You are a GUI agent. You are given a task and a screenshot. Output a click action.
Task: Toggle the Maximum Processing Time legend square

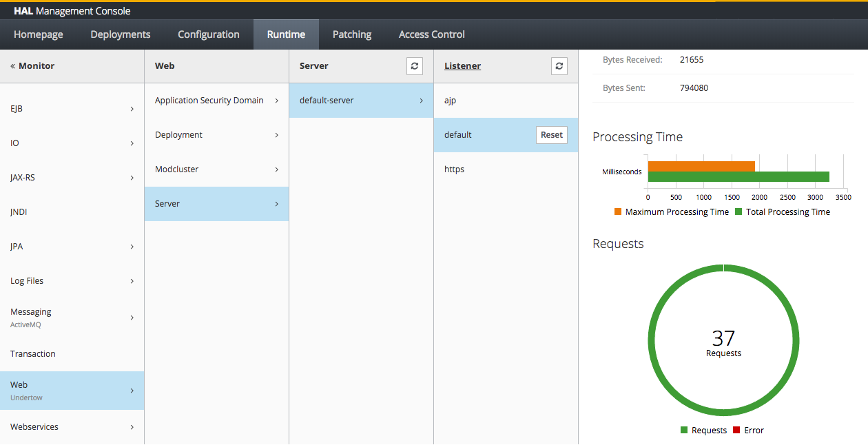(618, 212)
